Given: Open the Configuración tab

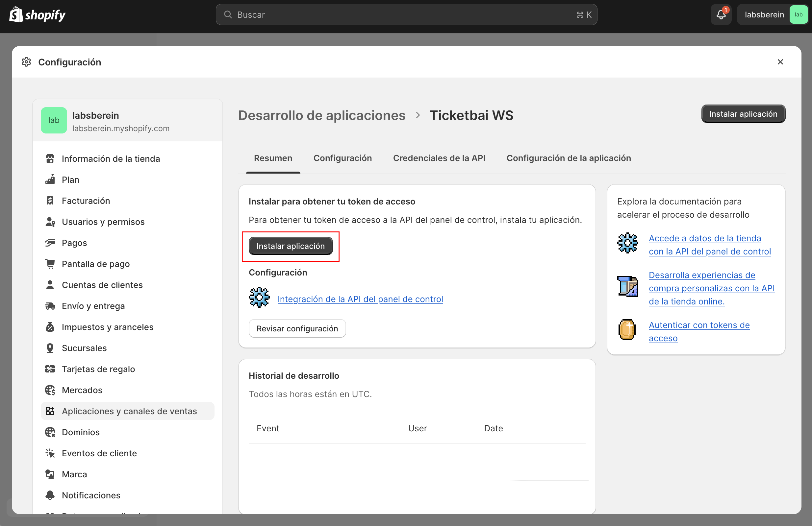Looking at the screenshot, I should pos(342,158).
